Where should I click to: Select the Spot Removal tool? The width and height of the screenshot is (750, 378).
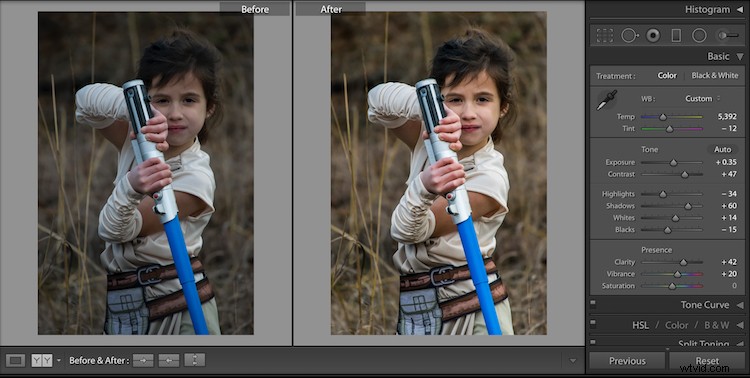[x=629, y=35]
